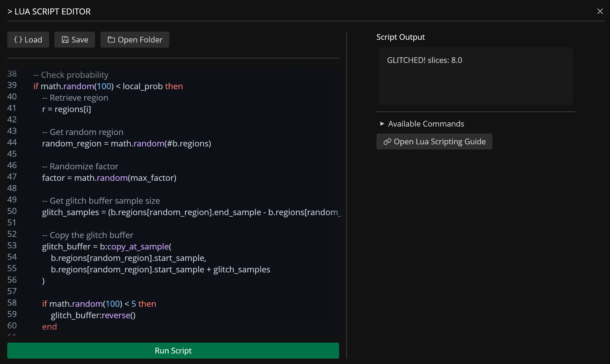This screenshot has height=364, width=610.
Task: Click the comment '-- Randomize factor'
Action: (80, 166)
